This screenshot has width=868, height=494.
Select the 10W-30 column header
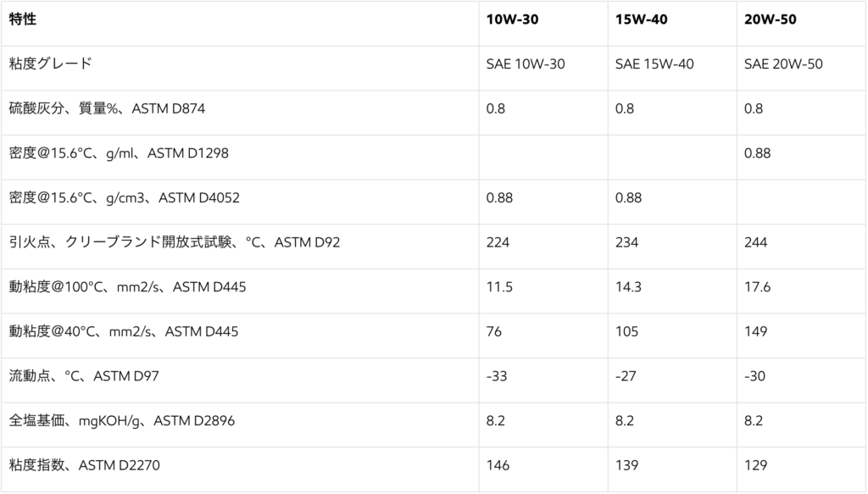click(x=513, y=19)
